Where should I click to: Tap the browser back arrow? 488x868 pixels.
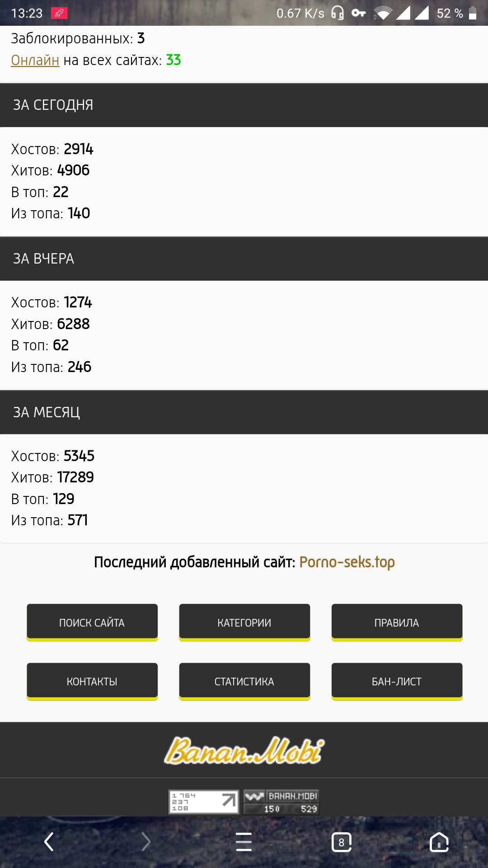pos(49,842)
